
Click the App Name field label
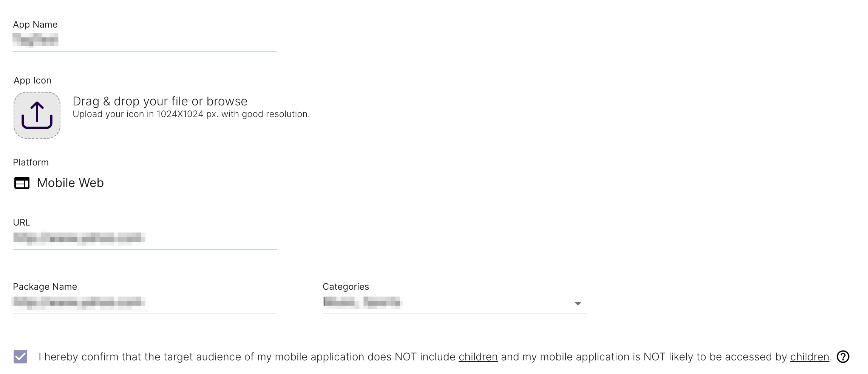click(x=35, y=25)
